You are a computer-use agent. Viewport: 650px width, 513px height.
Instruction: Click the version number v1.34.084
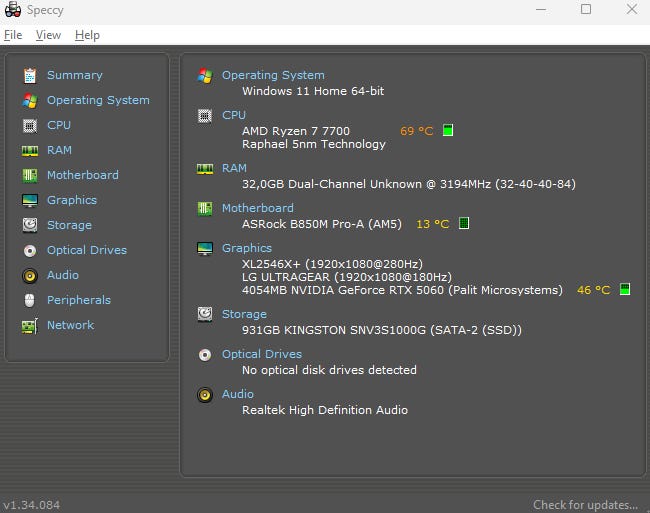[32, 505]
